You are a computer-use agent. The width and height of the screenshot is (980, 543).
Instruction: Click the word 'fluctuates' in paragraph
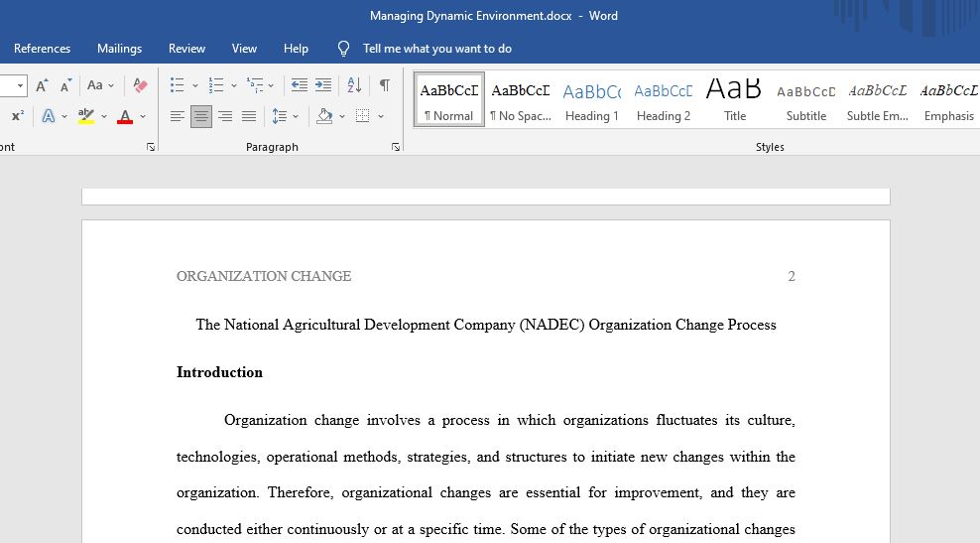click(x=686, y=420)
